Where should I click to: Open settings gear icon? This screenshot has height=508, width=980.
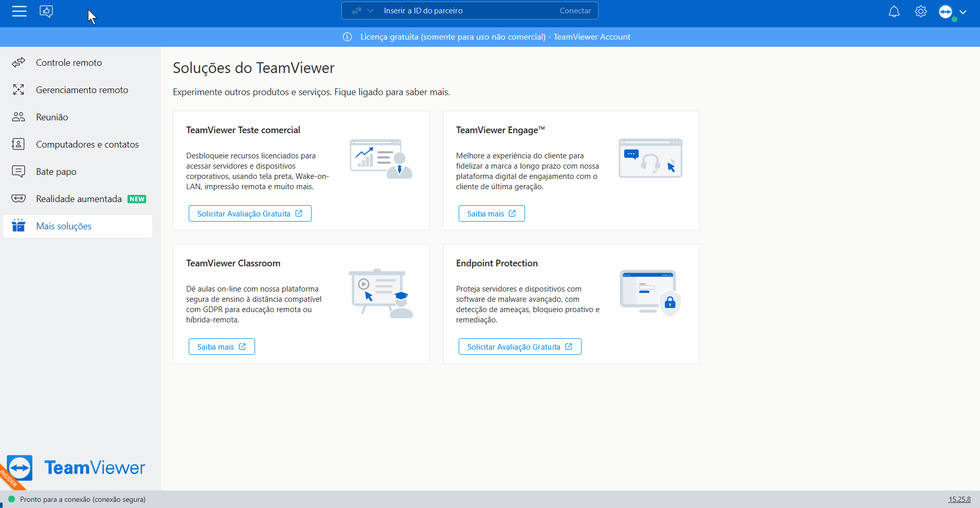pos(921,11)
